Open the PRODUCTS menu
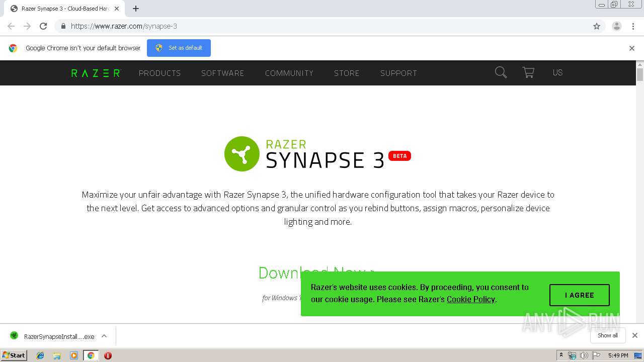644x362 pixels. (159, 73)
